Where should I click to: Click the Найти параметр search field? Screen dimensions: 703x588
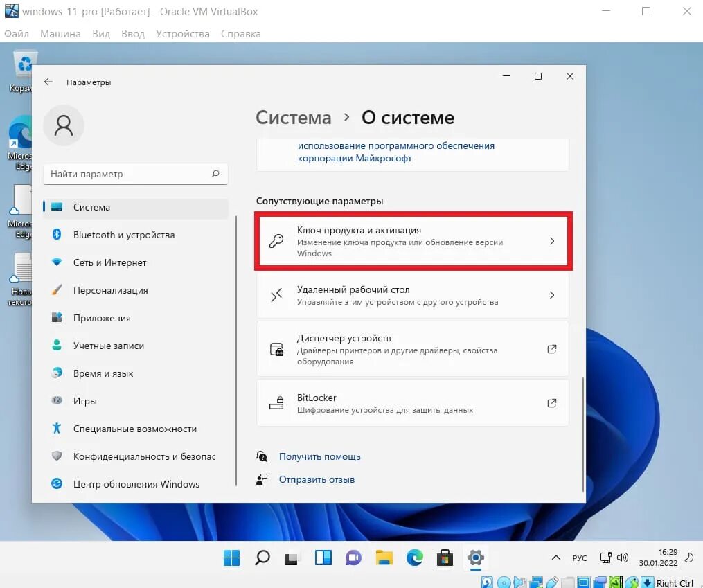coord(135,174)
